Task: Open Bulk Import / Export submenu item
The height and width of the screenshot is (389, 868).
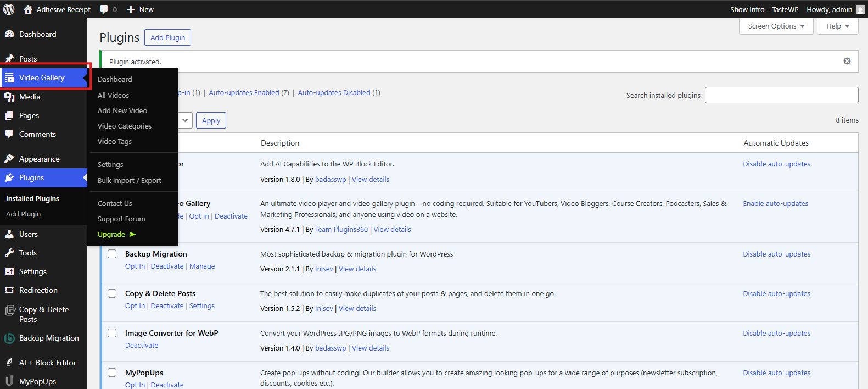Action: 130,180
